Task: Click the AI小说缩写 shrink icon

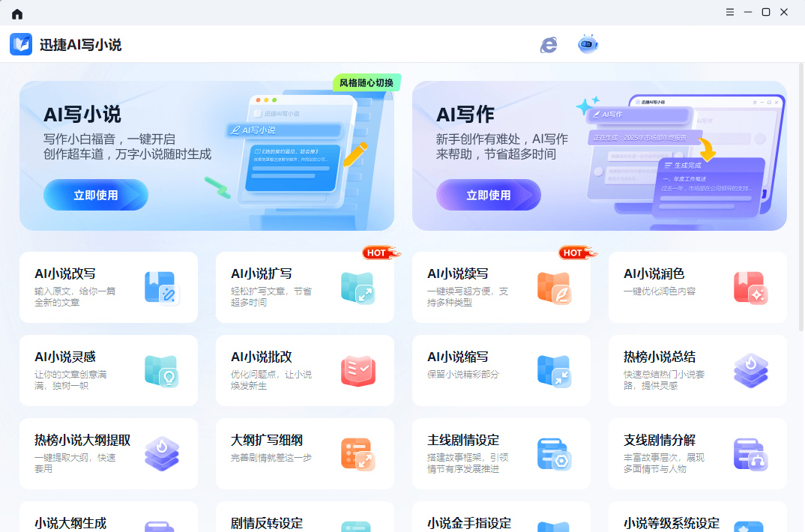Action: (x=555, y=371)
